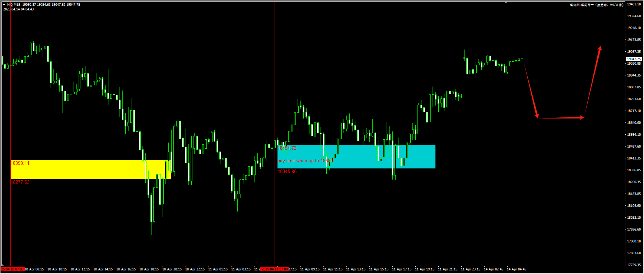This screenshot has height=274, width=644.
Task: Click the gray chart shift triangle marker
Action: pyautogui.click(x=506, y=3)
